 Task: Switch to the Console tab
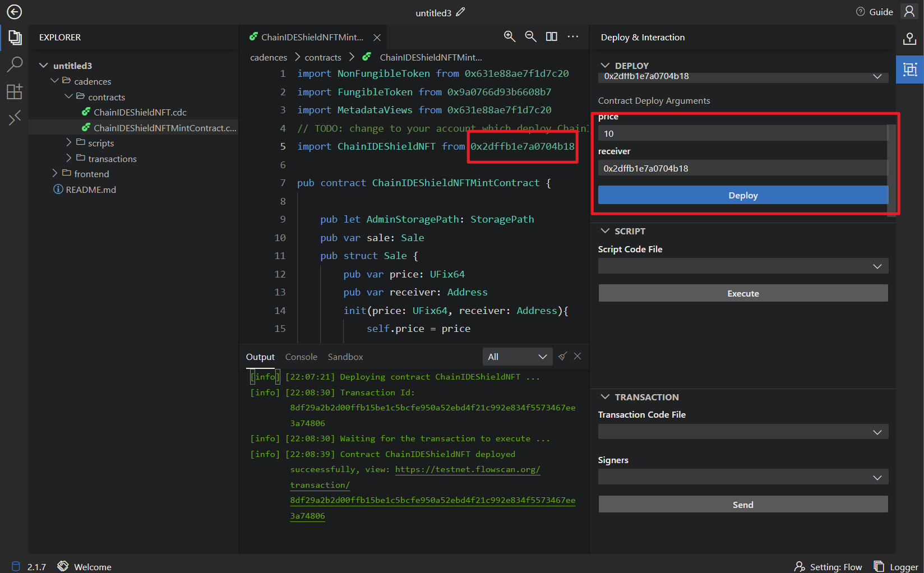(301, 357)
